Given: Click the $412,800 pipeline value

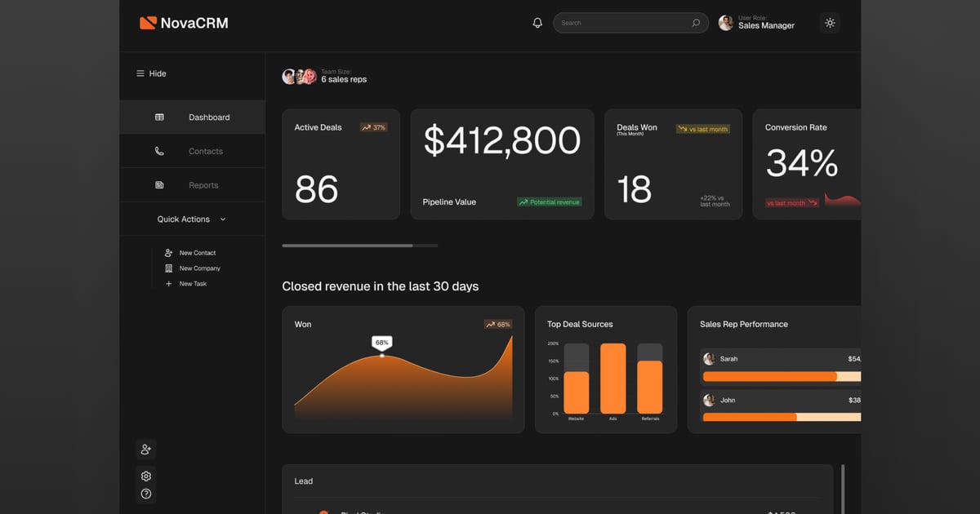Looking at the screenshot, I should (x=502, y=140).
